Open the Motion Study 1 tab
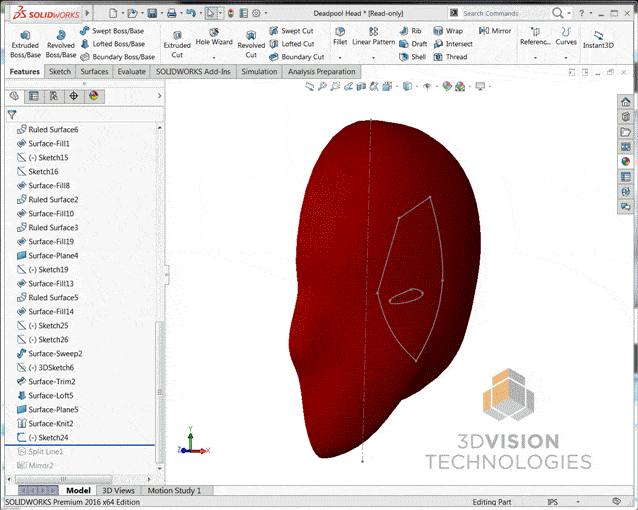Screen dimensions: 638x510 [174, 490]
